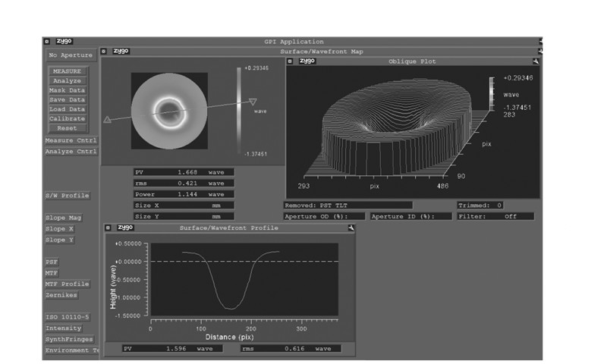
Task: Click the Oblique Plot title text
Action: point(412,61)
